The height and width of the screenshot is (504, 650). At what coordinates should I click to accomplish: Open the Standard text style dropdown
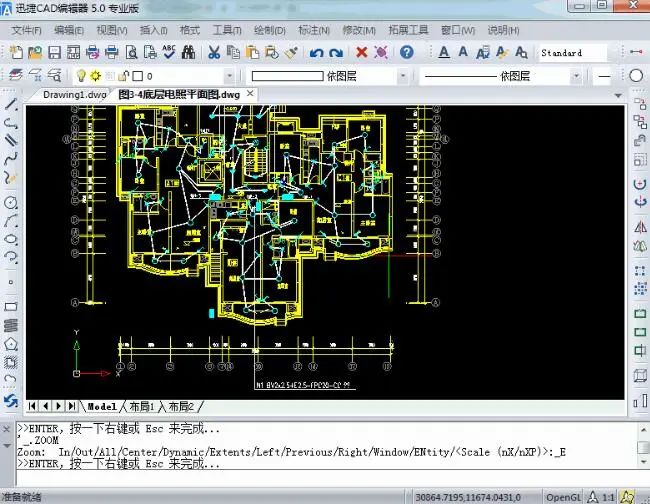coord(572,53)
